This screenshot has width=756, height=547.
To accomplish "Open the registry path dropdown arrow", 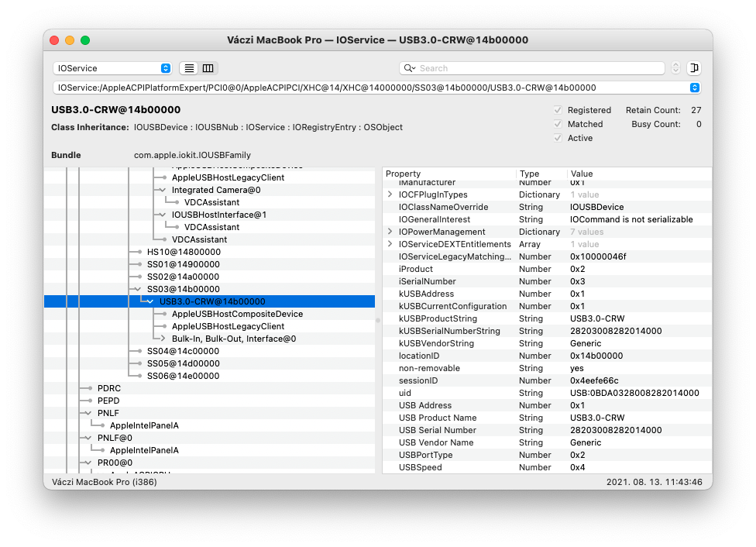I will tap(694, 88).
